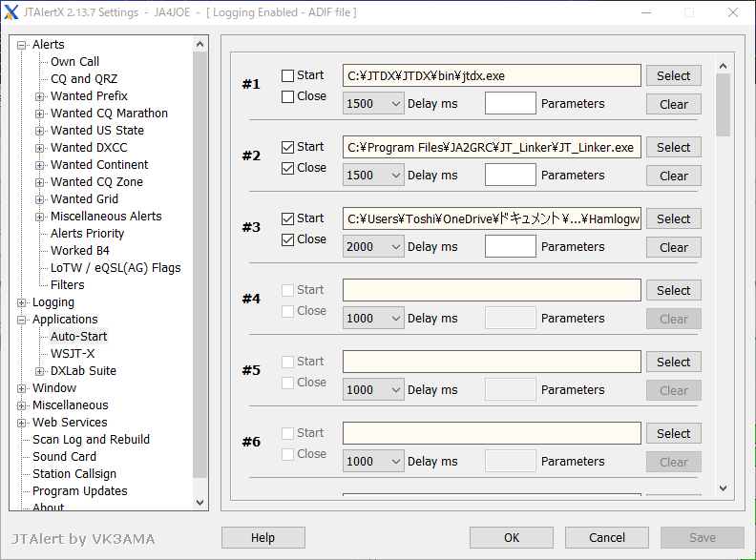This screenshot has height=560, width=756.
Task: Open Alerts Priority settings
Action: (x=87, y=233)
